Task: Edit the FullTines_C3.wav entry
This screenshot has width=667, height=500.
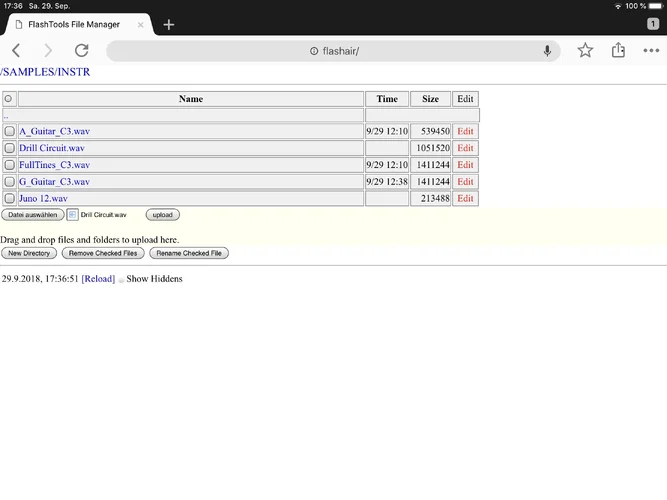Action: (x=465, y=165)
